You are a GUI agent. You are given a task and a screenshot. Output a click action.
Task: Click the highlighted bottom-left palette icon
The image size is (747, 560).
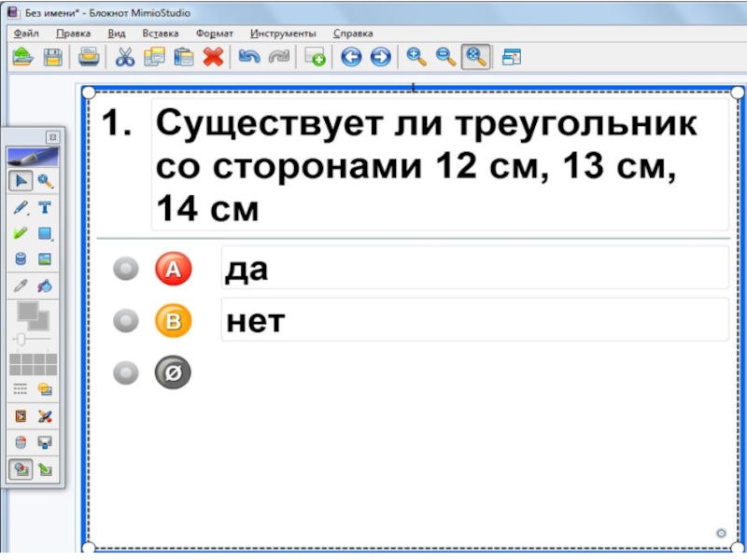click(21, 470)
